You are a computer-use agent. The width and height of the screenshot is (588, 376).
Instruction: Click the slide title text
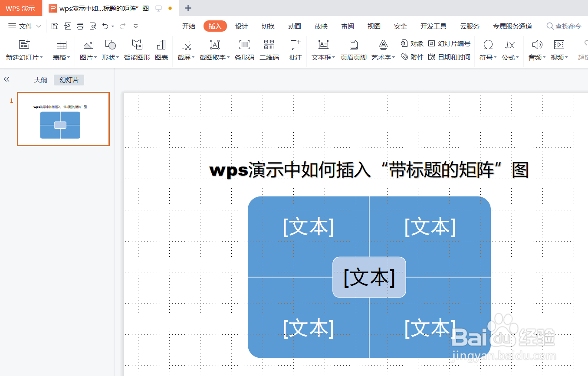tap(369, 170)
